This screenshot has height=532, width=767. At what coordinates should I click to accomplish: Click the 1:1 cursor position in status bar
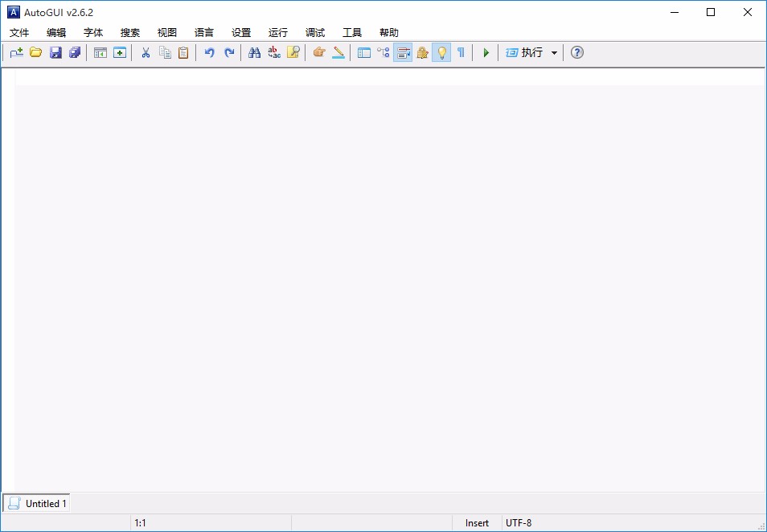click(141, 523)
